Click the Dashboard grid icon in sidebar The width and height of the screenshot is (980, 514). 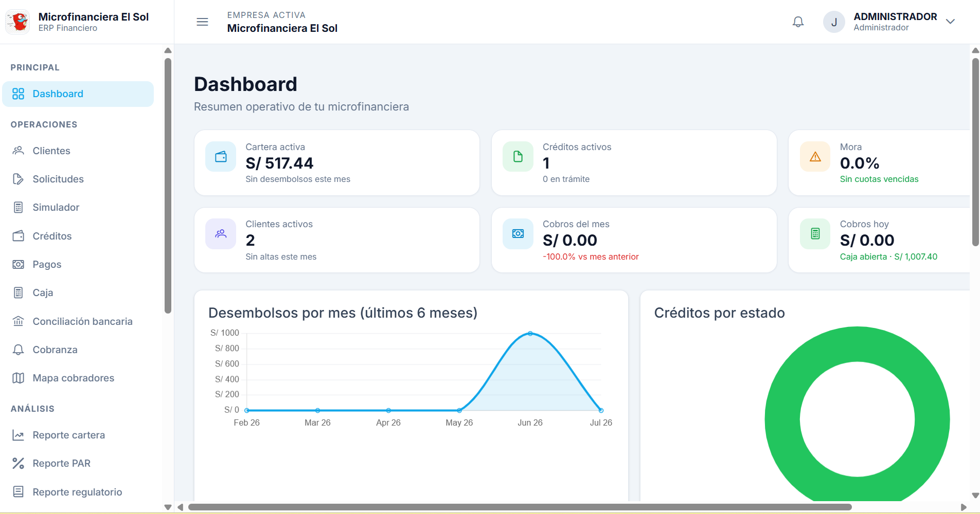click(19, 94)
